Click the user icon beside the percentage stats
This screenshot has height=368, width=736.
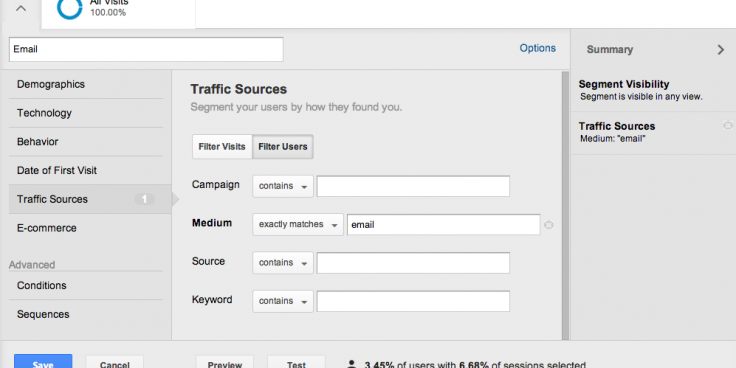click(x=352, y=364)
